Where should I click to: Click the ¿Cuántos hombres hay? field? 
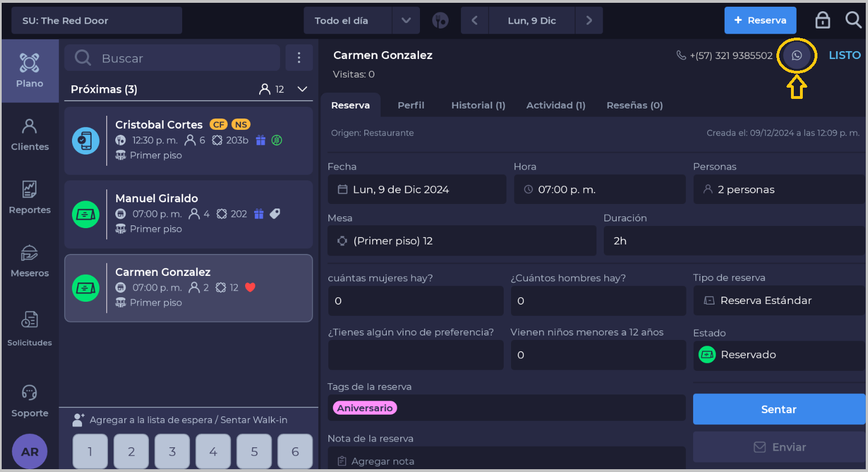click(x=598, y=301)
